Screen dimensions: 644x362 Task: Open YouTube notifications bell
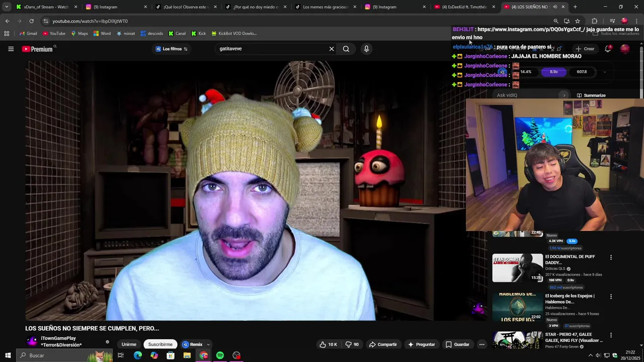coord(608,49)
